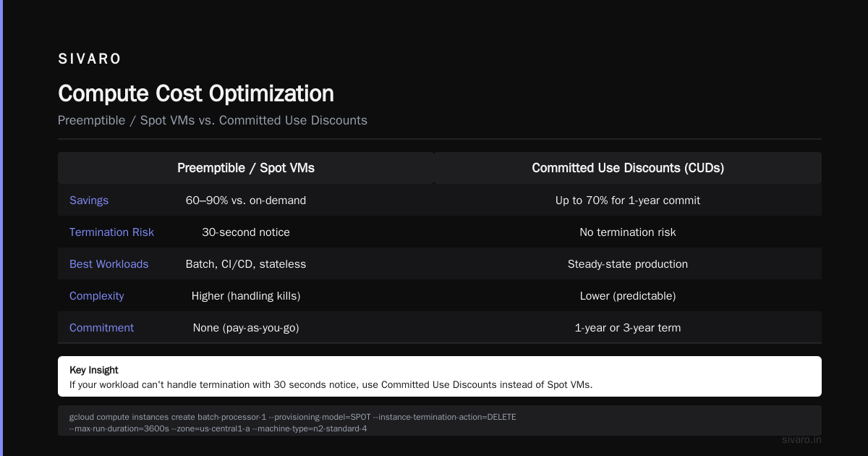Click the 60–90% vs. on-demand cell
This screenshot has height=456, width=868.
[246, 200]
